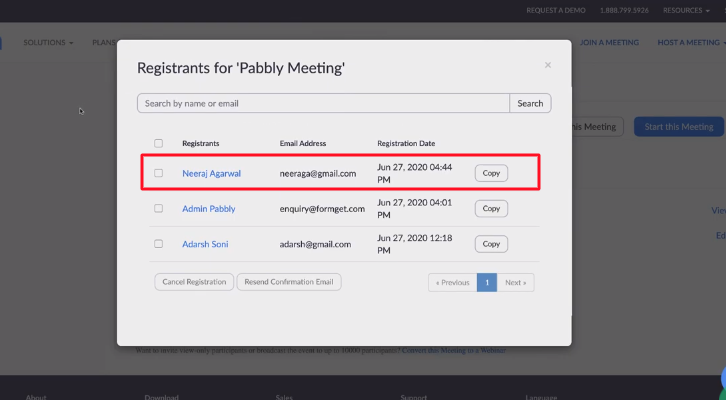Click Resend Confirmation Email button

click(289, 282)
